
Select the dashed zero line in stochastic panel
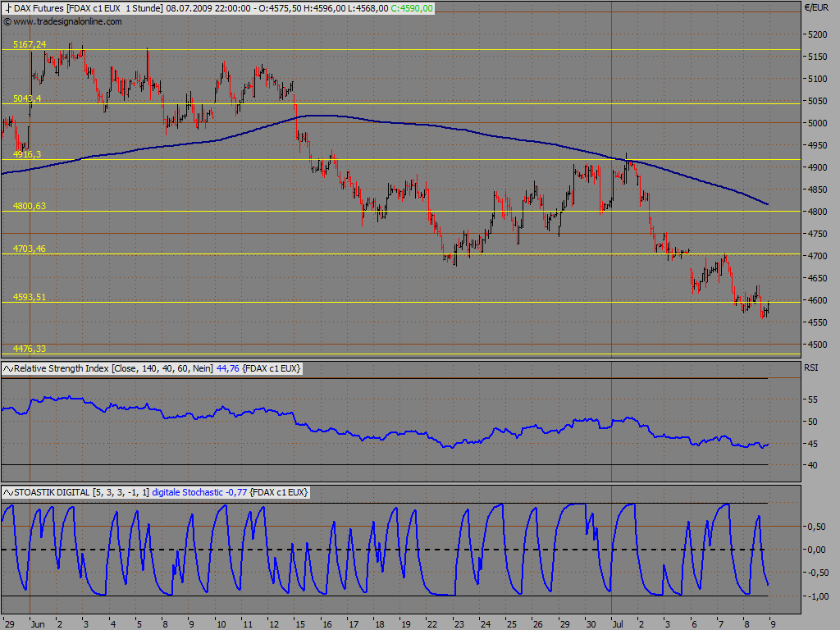pyautogui.click(x=384, y=550)
